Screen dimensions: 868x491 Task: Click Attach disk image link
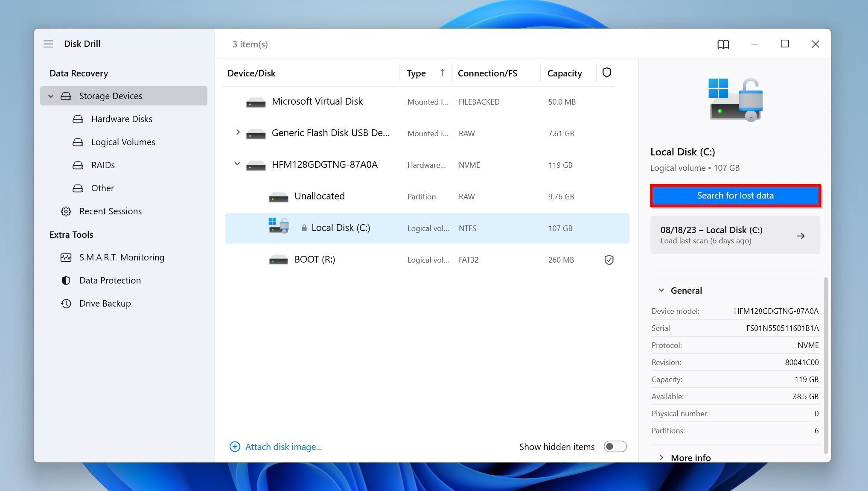(275, 446)
